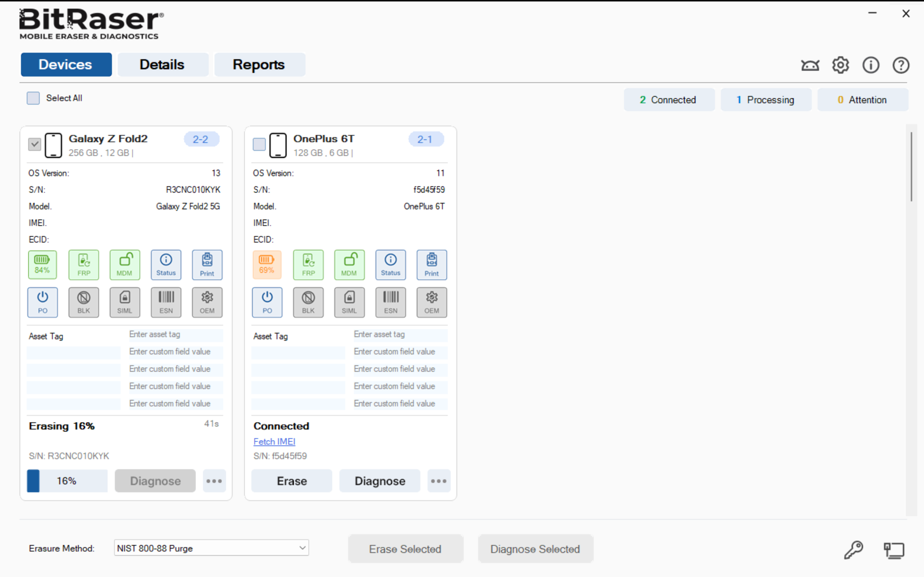The image size is (924, 577).
Task: Open the Erasure Method dropdown
Action: pos(211,548)
